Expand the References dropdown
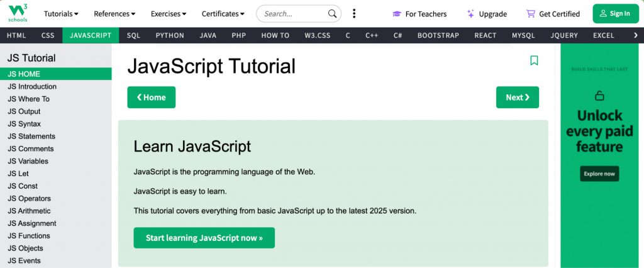 tap(114, 14)
